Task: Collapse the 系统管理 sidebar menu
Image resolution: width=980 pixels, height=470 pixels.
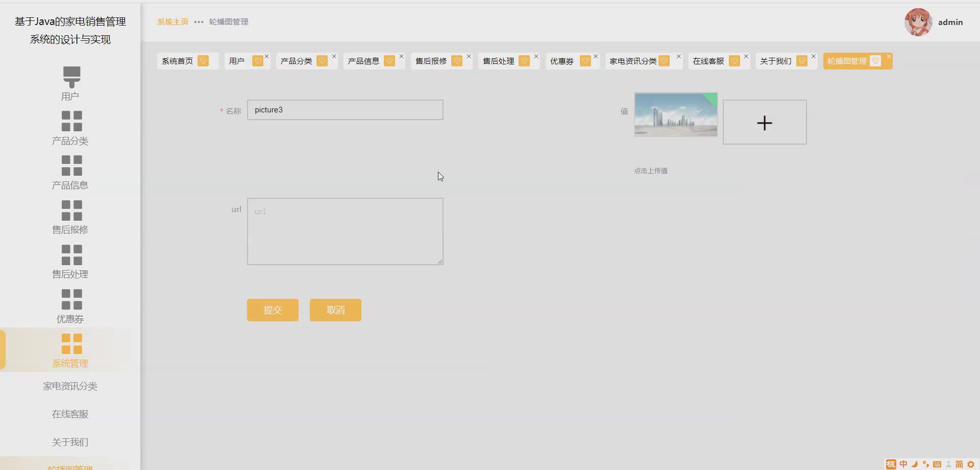Action: click(70, 350)
